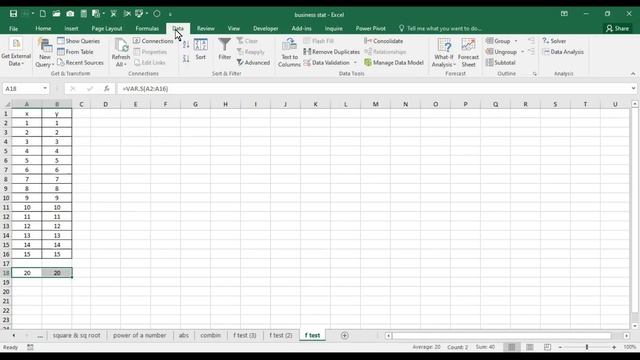The image size is (640, 360).
Task: Click the Name Box showing A18
Action: pos(22,89)
